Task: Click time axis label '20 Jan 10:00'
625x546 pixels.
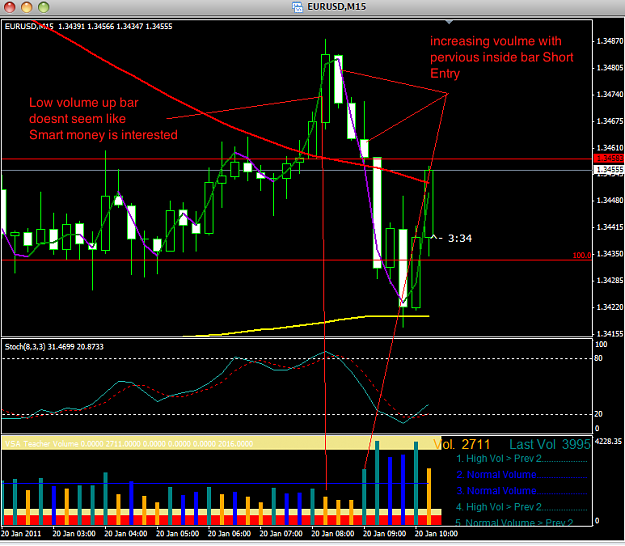Action: (x=436, y=533)
